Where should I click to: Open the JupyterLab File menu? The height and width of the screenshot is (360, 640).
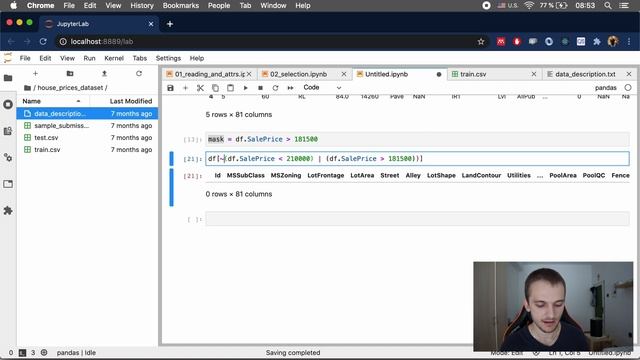pos(25,58)
